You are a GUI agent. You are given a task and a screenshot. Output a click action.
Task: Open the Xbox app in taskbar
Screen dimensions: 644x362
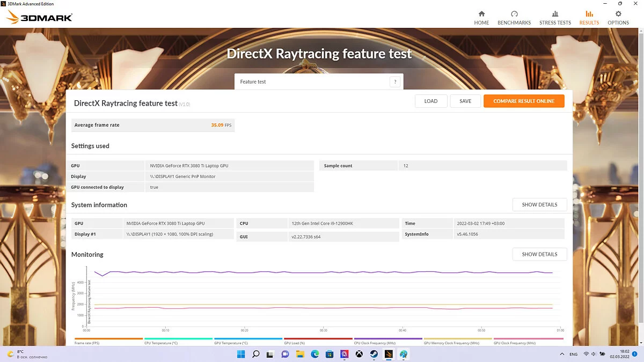point(359,354)
